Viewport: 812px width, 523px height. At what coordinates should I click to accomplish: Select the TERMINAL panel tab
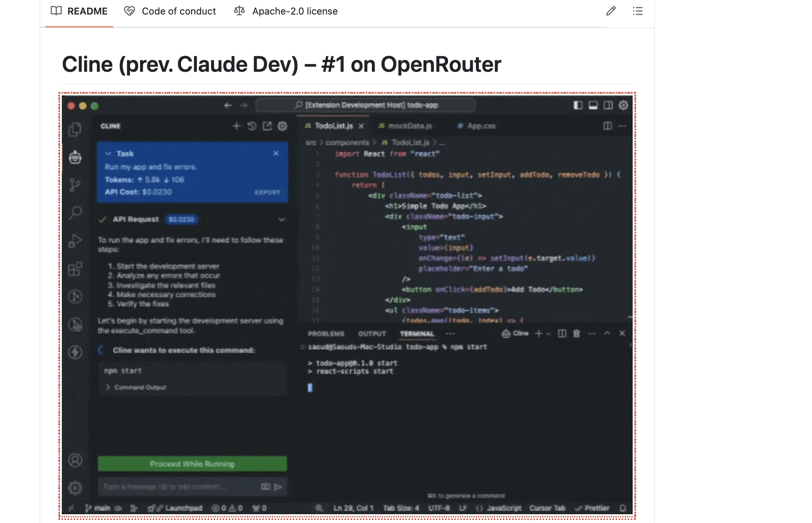417,334
